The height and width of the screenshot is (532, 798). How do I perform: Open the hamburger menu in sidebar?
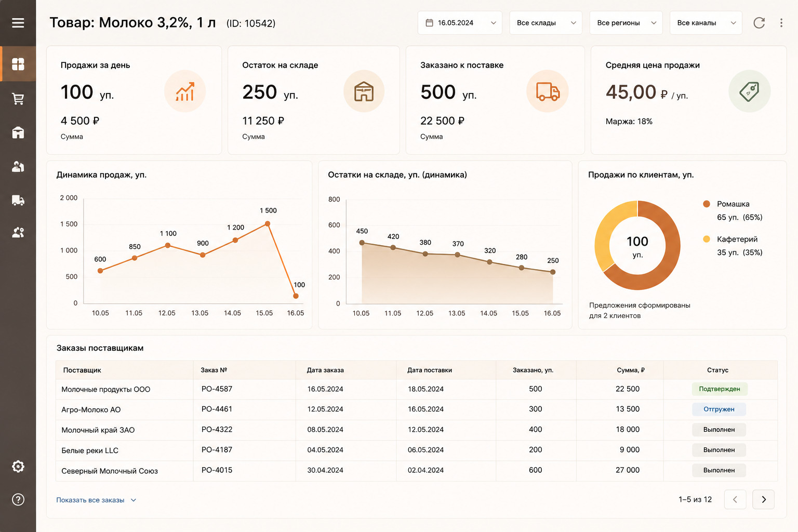[x=18, y=23]
